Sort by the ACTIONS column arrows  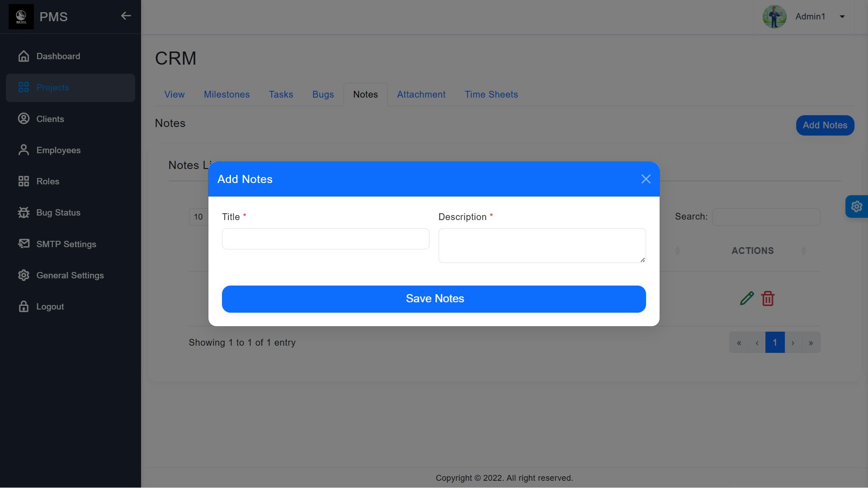pos(803,251)
